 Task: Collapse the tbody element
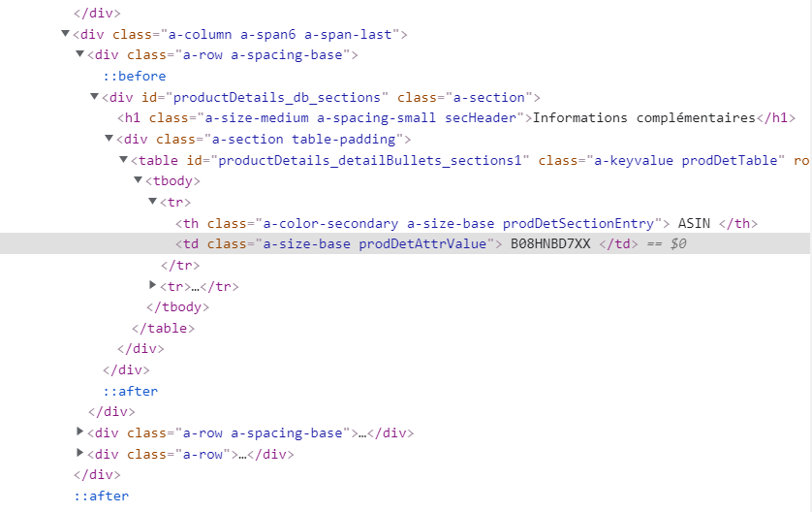[x=138, y=180]
